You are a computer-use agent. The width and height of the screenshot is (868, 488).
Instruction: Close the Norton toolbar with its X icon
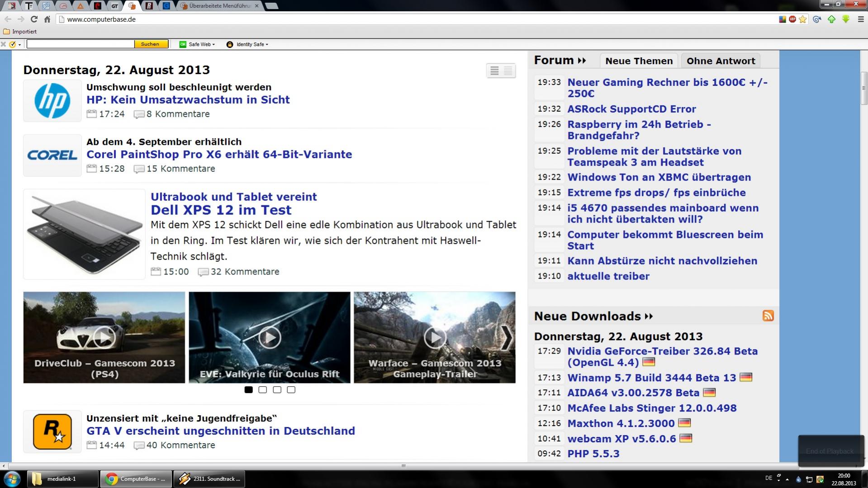tap(4, 44)
